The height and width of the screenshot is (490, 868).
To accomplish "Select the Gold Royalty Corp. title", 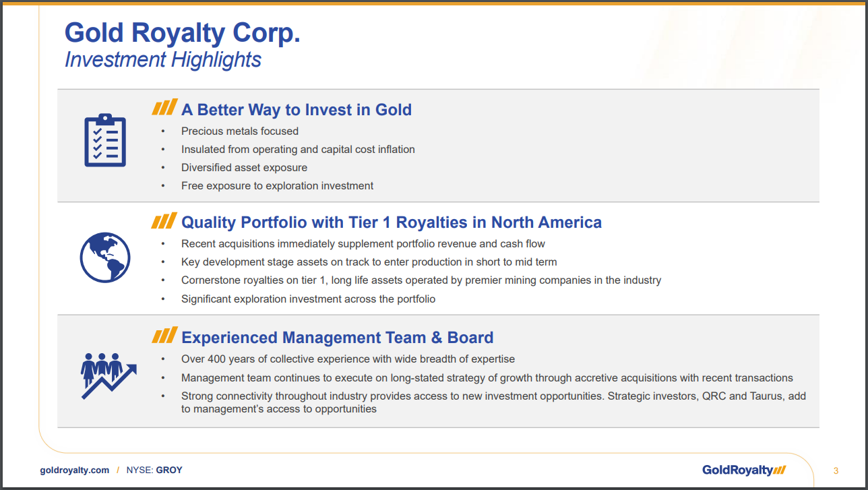I will [182, 32].
